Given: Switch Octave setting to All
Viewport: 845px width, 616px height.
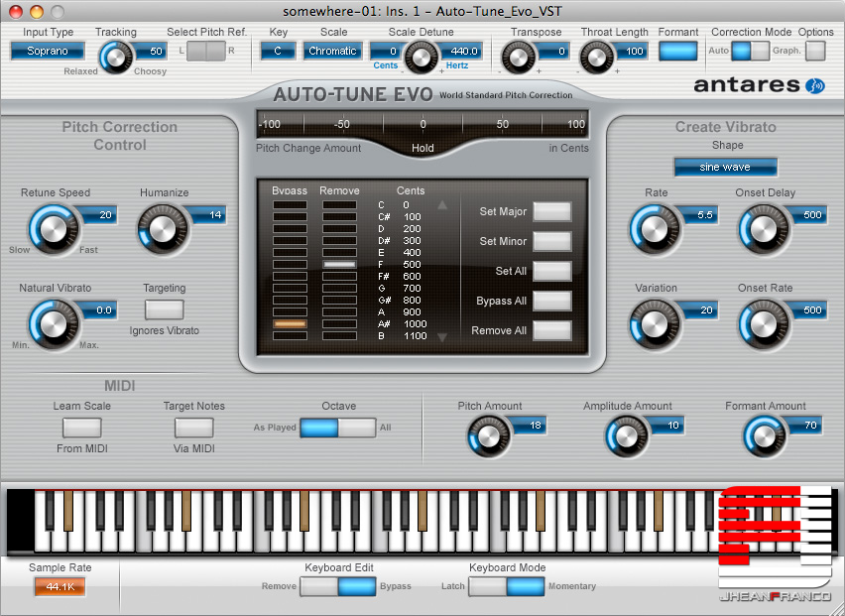Looking at the screenshot, I should [x=357, y=428].
